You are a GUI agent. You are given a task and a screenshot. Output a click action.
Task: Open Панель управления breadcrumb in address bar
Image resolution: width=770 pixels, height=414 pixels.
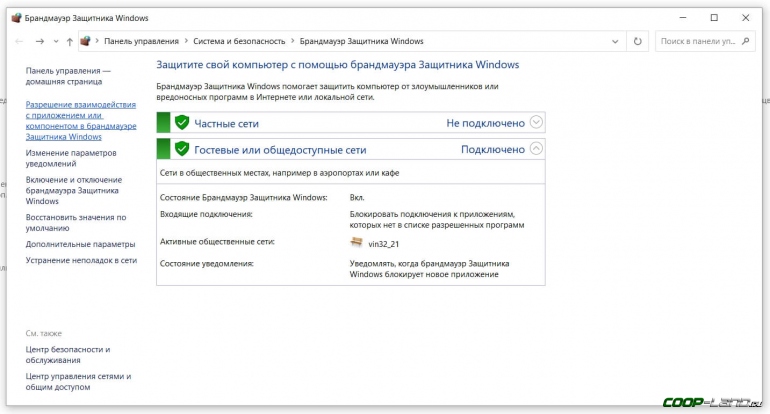pos(141,41)
